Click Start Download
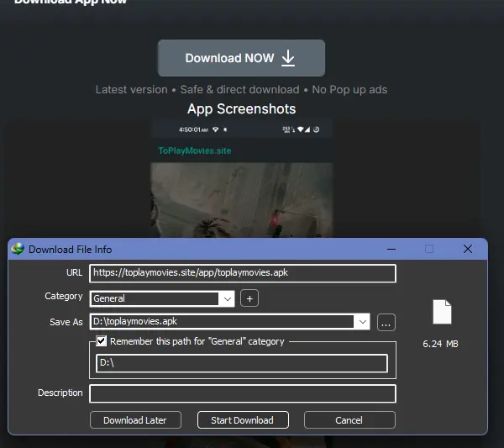 [x=243, y=420]
